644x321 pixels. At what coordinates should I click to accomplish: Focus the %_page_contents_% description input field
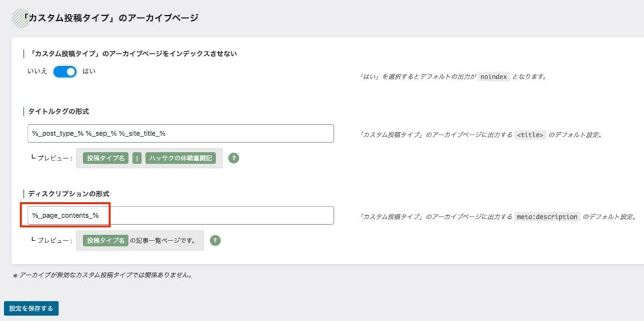coord(180,215)
